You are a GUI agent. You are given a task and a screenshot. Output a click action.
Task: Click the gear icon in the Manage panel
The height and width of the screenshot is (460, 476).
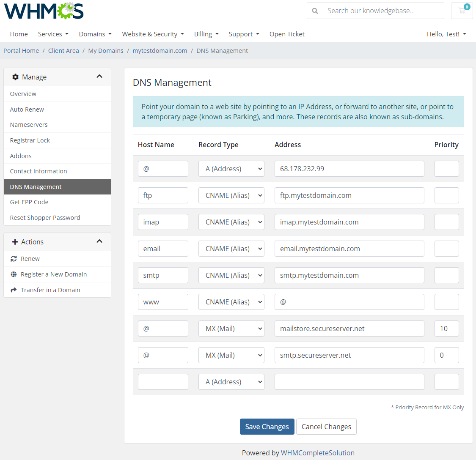16,77
